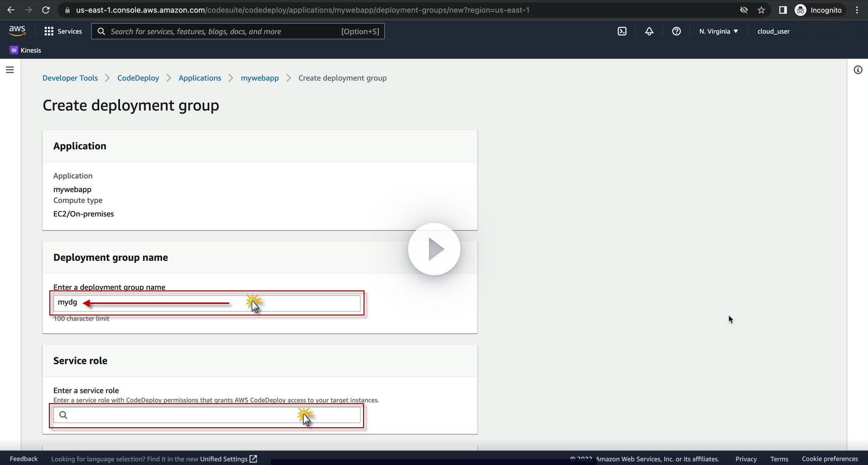
Task: Click the Compute type label
Action: click(78, 200)
